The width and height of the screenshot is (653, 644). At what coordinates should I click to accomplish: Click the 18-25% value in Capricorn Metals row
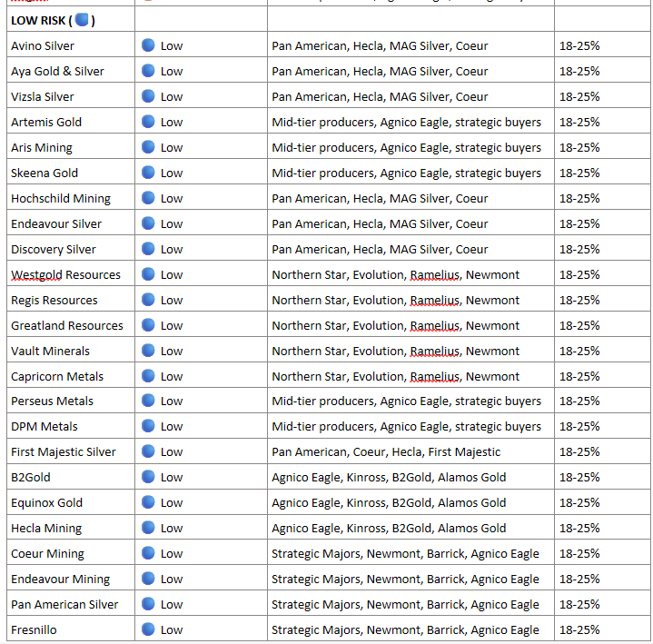click(579, 376)
